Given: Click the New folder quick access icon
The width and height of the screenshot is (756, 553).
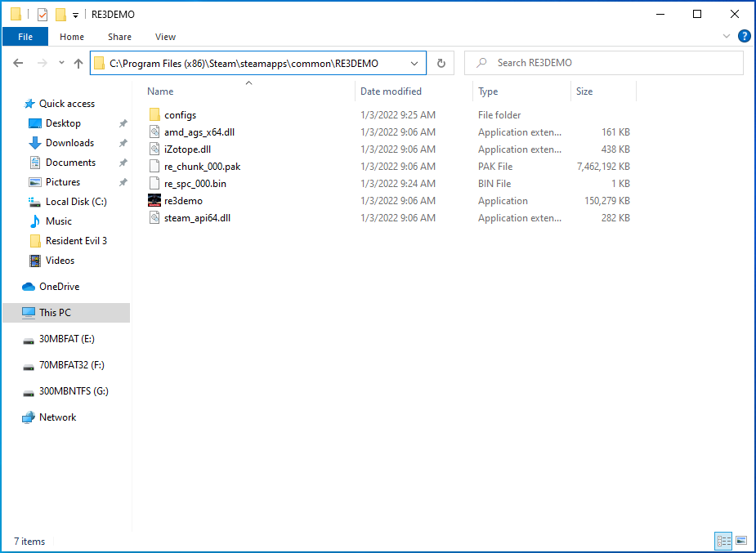Looking at the screenshot, I should tap(60, 15).
